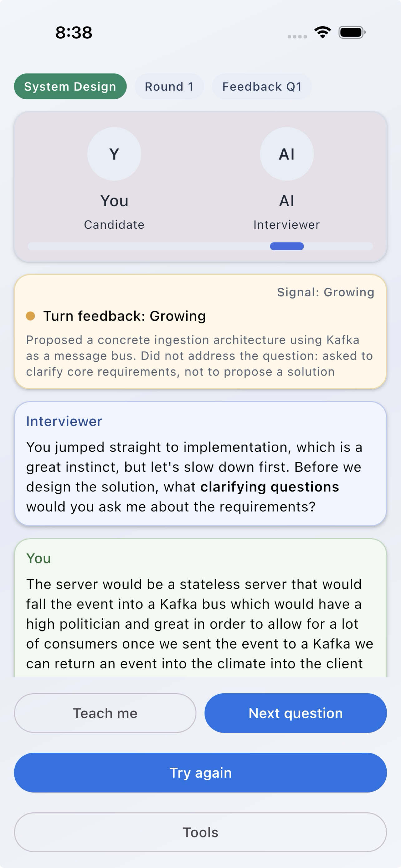Tap the Wi-Fi status icon

coord(322,33)
